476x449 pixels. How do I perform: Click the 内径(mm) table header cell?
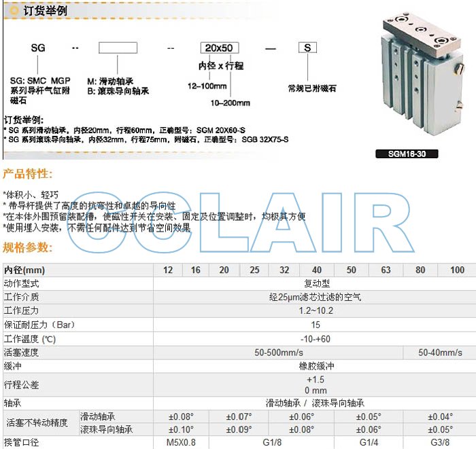[x=24, y=270]
